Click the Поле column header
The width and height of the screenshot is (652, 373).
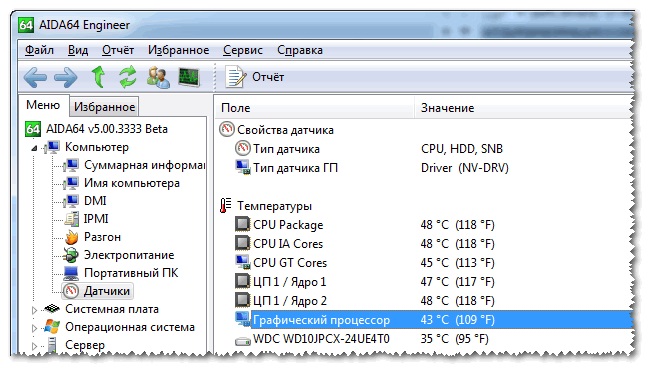click(314, 108)
